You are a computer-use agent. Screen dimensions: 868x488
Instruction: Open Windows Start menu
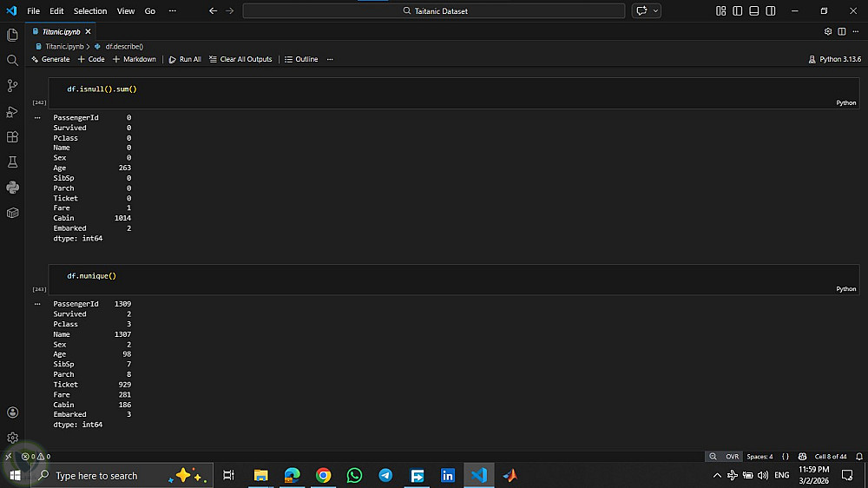[15, 475]
